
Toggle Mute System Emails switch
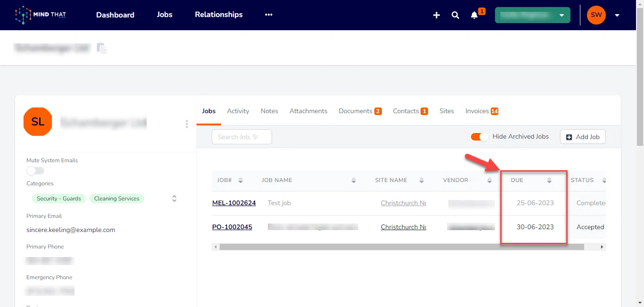coord(35,171)
